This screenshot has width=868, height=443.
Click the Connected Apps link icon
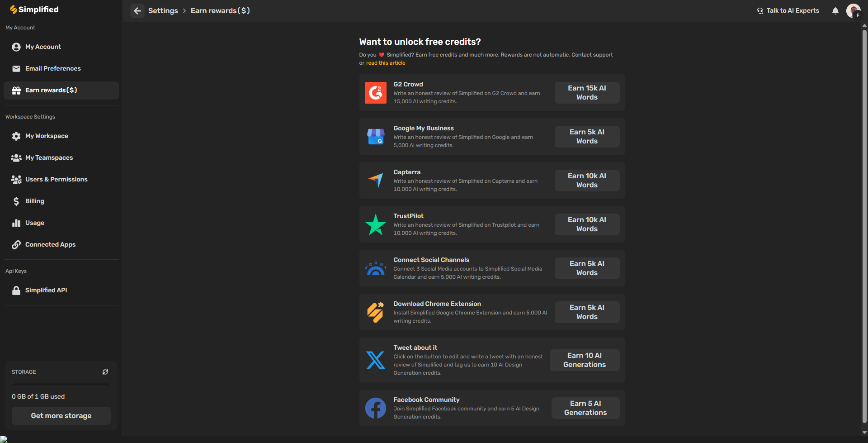[16, 245]
